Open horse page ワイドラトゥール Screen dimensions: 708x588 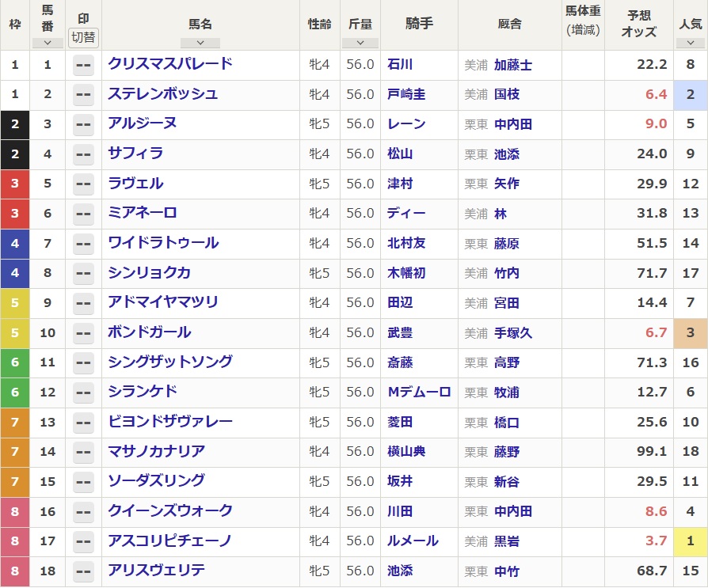coord(163,242)
